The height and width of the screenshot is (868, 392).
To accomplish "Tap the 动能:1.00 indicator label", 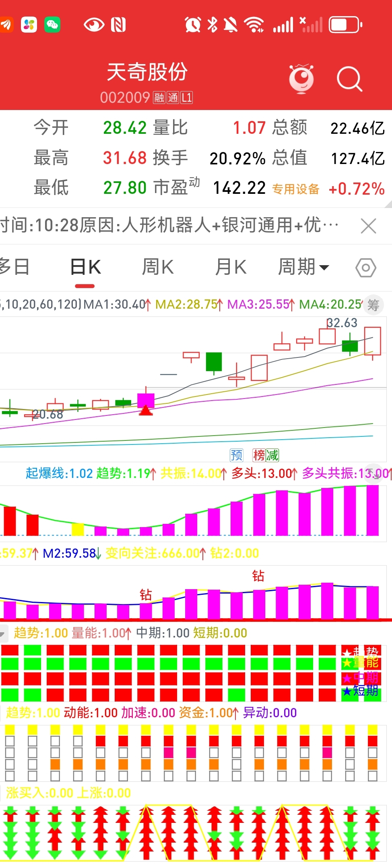I will click(91, 713).
